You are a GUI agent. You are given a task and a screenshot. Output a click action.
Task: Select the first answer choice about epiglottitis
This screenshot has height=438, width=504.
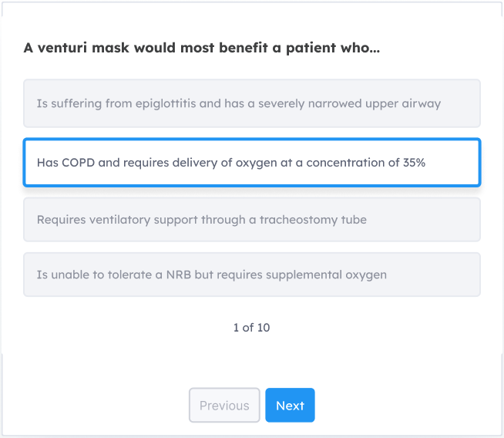251,103
